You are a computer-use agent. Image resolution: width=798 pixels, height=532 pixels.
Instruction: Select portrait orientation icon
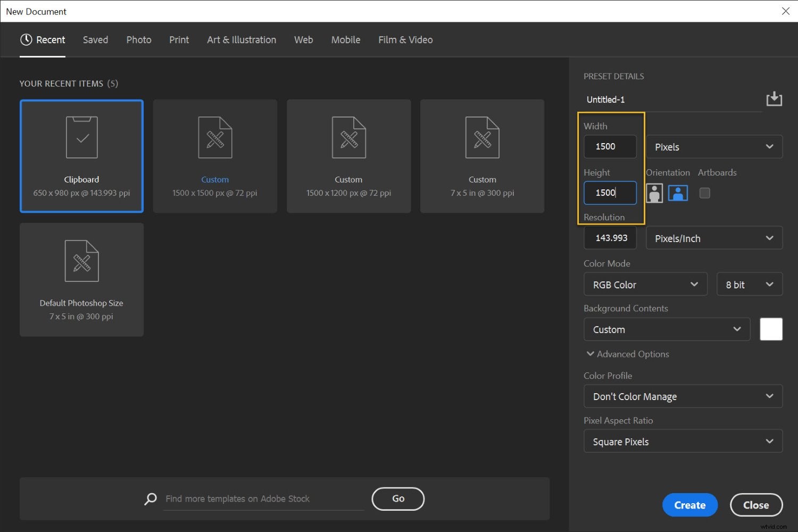click(654, 193)
